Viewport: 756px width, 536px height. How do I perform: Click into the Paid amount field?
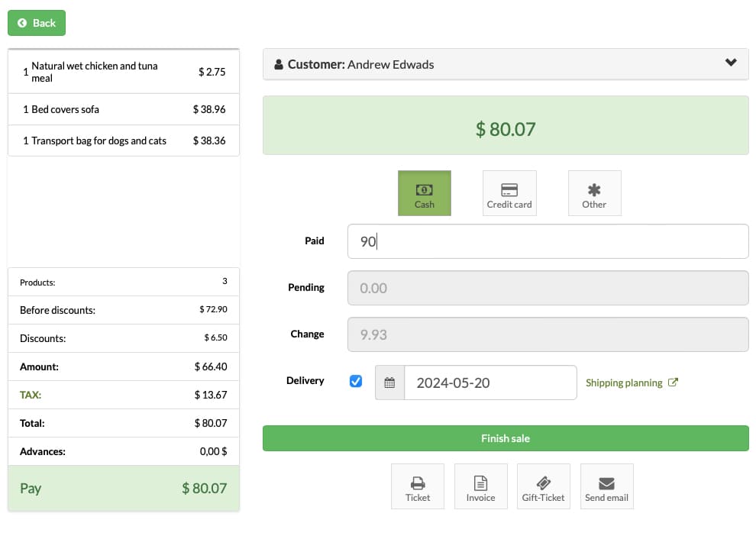(x=548, y=241)
